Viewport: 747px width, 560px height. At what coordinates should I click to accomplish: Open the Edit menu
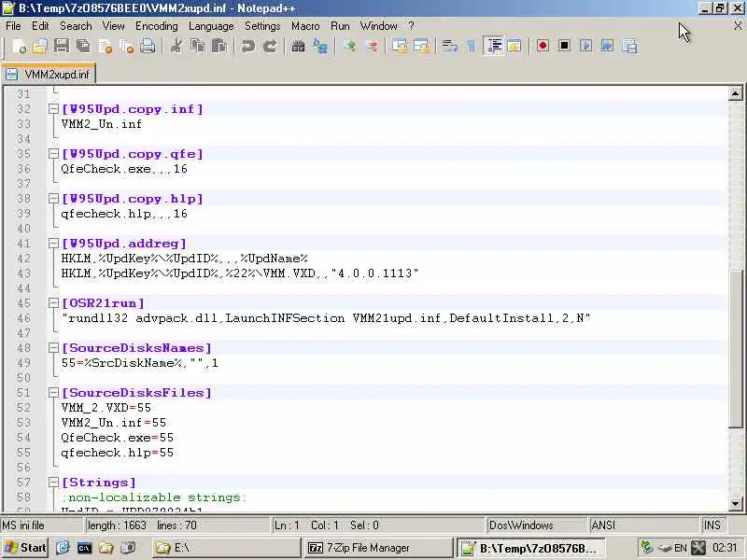(40, 26)
